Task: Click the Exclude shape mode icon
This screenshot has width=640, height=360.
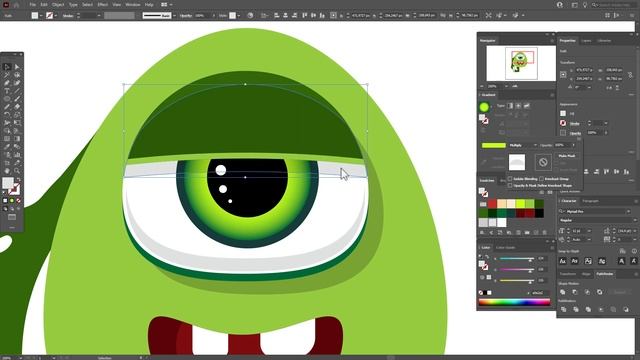Action: click(x=600, y=292)
